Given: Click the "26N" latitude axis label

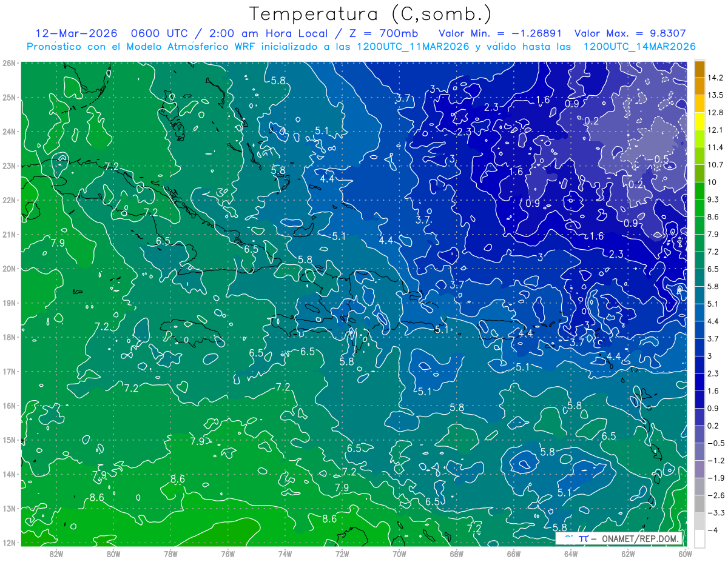Looking at the screenshot, I should (x=9, y=63).
